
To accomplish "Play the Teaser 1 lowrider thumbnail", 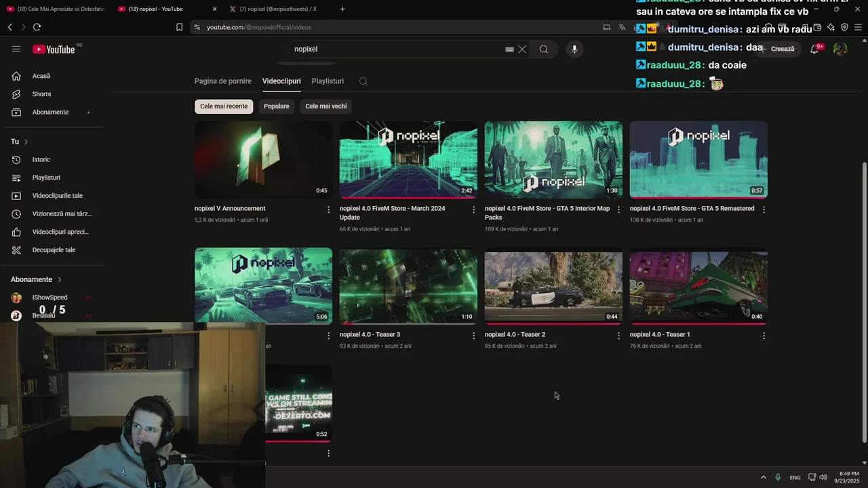I will [x=698, y=285].
